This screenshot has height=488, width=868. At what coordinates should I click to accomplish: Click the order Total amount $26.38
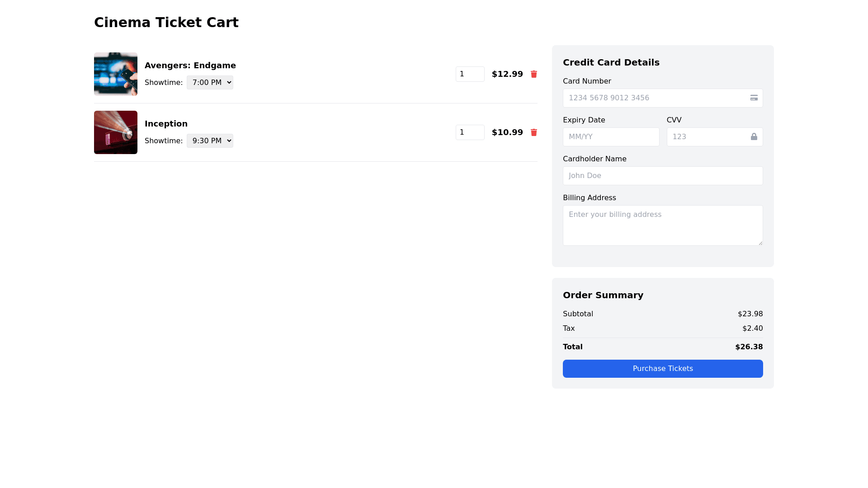coord(749,347)
